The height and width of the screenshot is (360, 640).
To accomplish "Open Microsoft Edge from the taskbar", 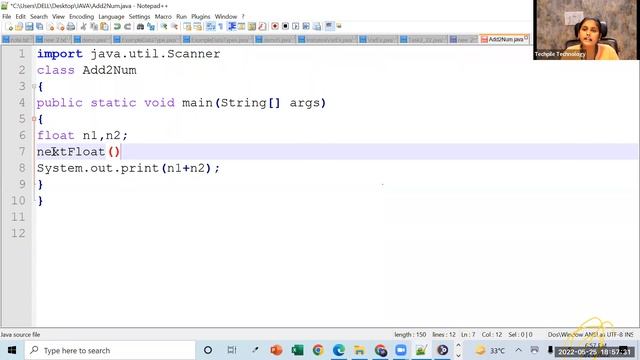I will point(339,350).
